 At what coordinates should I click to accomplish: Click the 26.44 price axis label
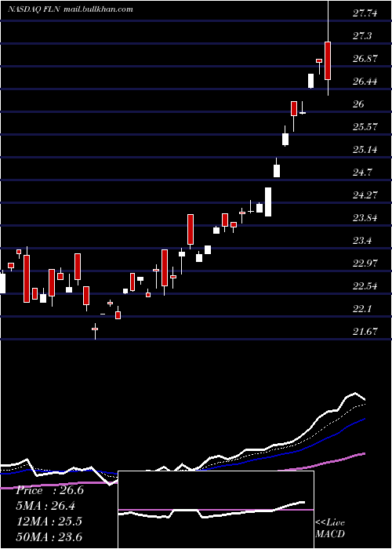coord(365,82)
